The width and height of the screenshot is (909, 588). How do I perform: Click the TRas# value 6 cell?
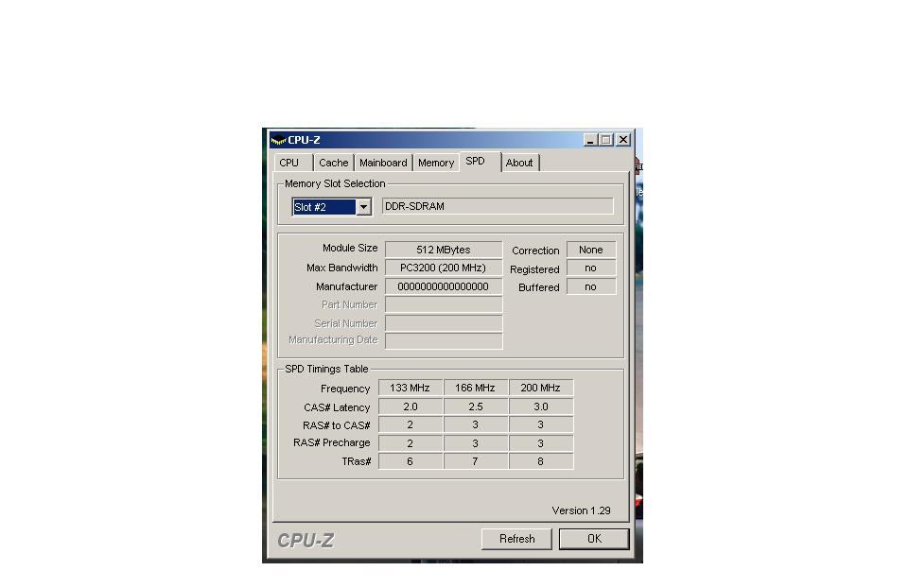(x=410, y=461)
